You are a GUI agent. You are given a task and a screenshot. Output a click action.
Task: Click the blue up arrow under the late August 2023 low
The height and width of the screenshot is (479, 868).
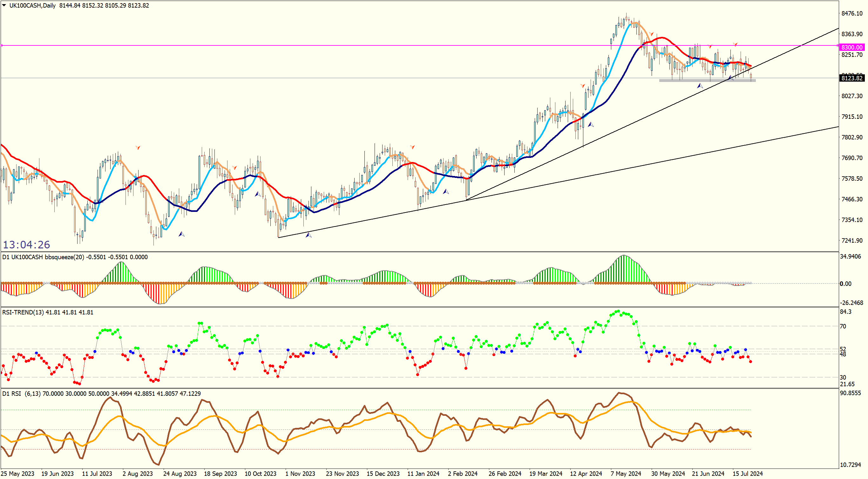(181, 234)
